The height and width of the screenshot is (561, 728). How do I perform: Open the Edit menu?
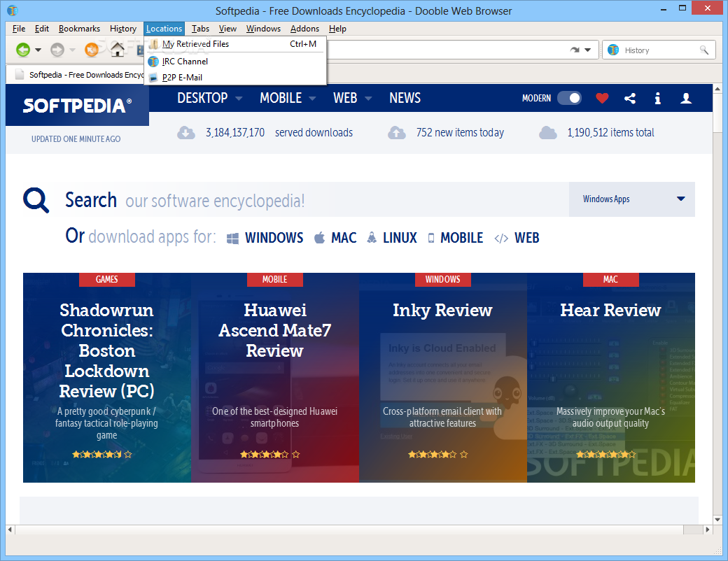point(42,29)
